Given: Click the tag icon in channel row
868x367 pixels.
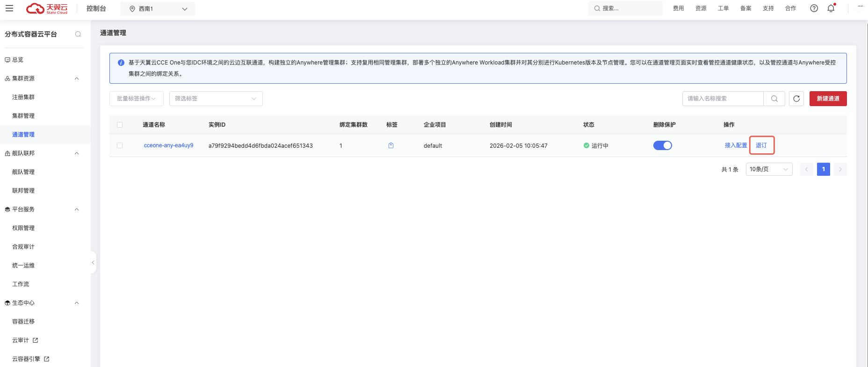Looking at the screenshot, I should [391, 145].
